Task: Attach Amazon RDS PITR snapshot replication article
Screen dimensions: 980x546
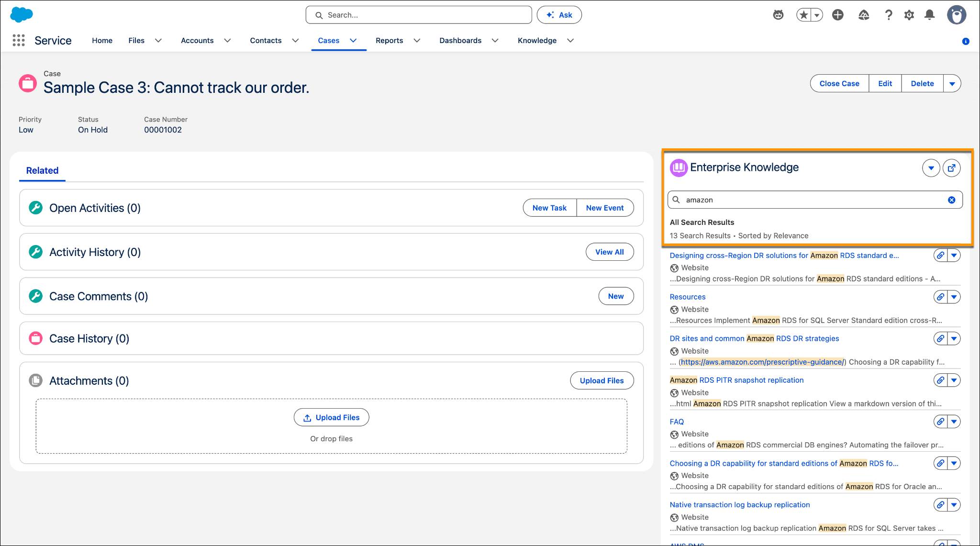Action: click(940, 380)
